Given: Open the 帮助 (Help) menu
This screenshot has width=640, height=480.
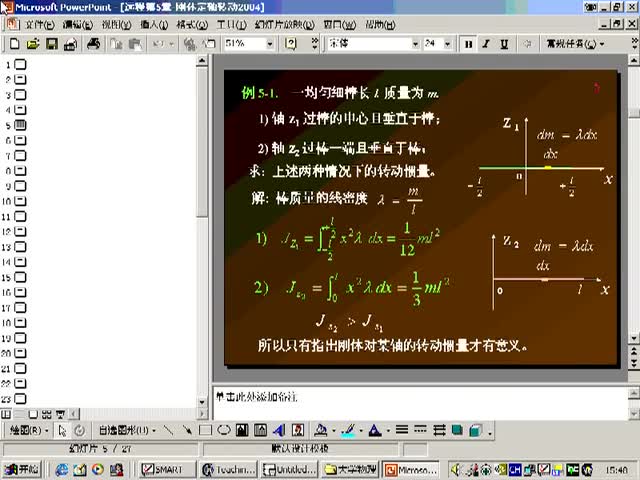Looking at the screenshot, I should (x=380, y=25).
